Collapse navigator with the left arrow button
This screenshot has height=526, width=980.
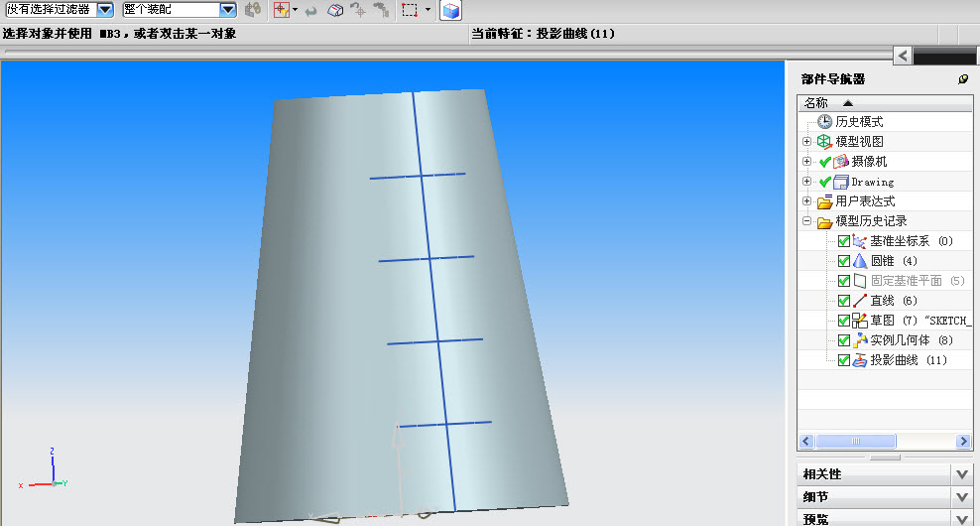coord(902,57)
